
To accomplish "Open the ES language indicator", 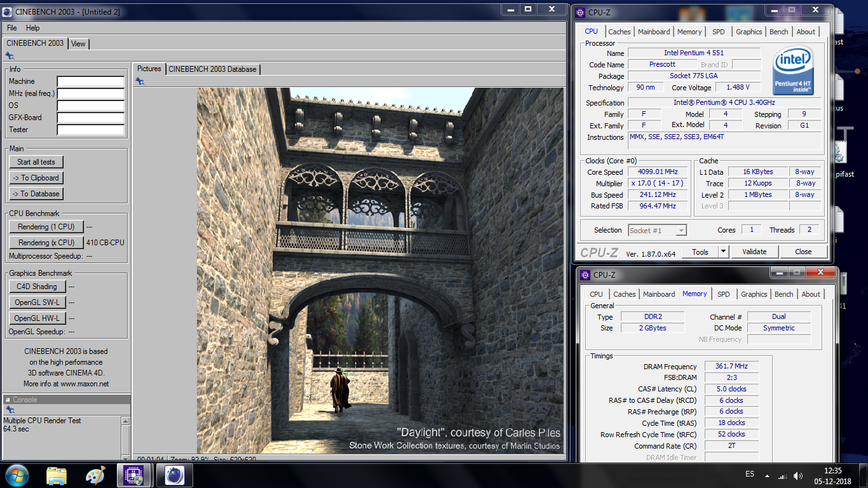I will [x=750, y=475].
